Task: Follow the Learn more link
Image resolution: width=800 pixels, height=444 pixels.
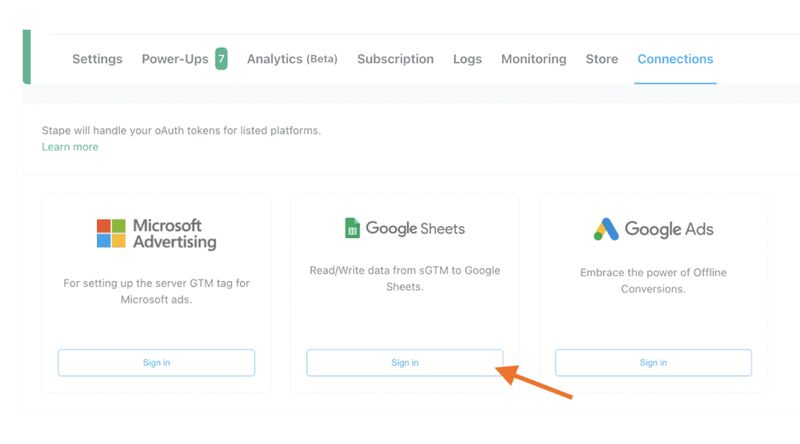Action: tap(70, 147)
